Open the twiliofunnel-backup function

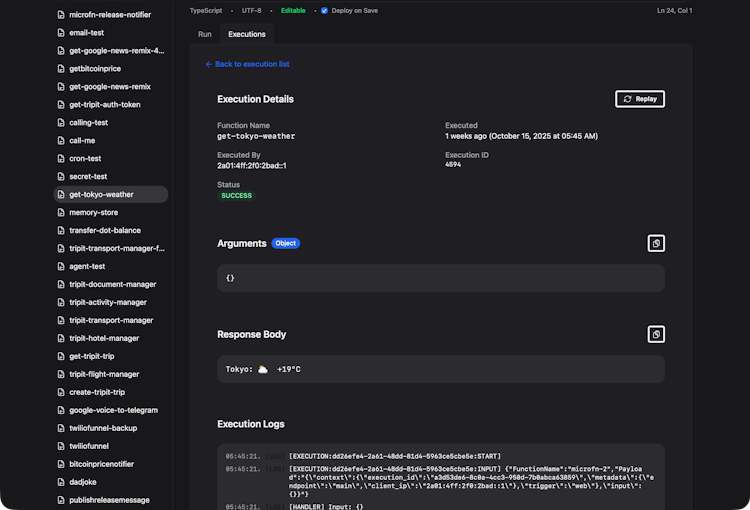(102, 428)
